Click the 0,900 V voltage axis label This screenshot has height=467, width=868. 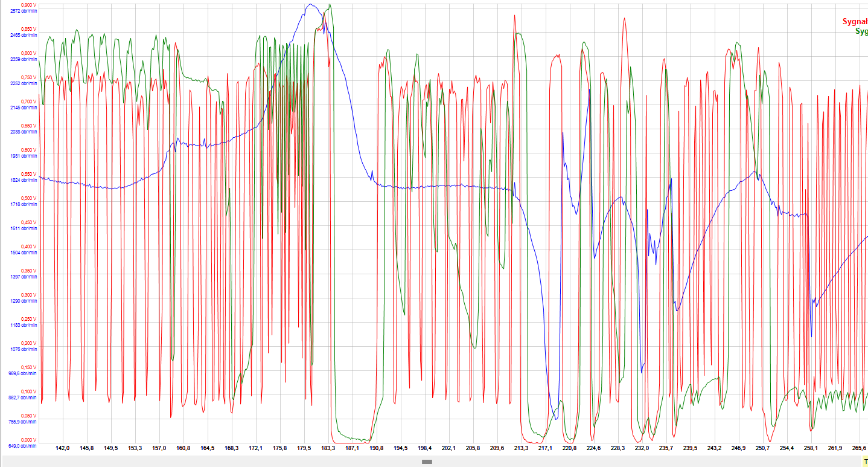[x=28, y=5]
